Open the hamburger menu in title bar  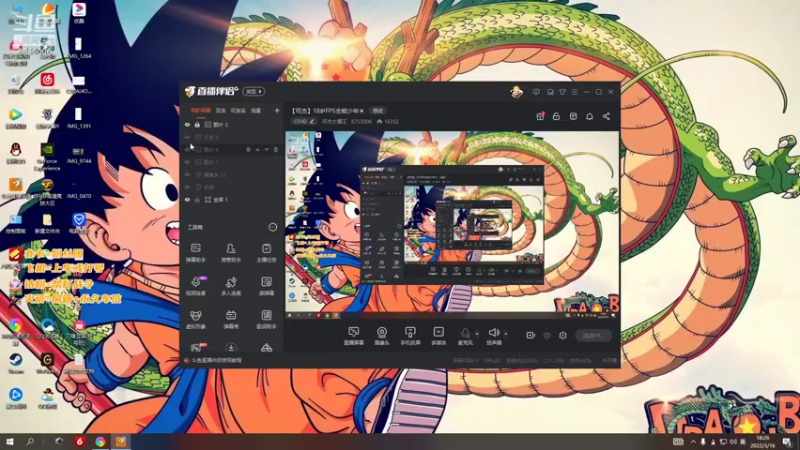click(x=574, y=92)
